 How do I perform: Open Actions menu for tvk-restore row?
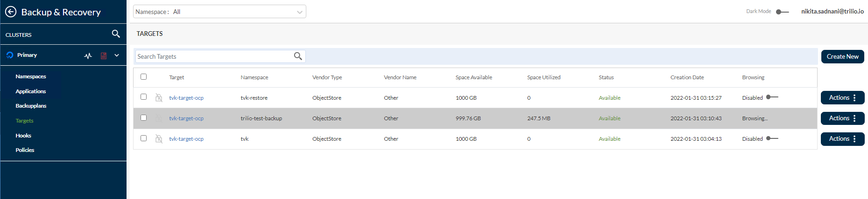843,98
